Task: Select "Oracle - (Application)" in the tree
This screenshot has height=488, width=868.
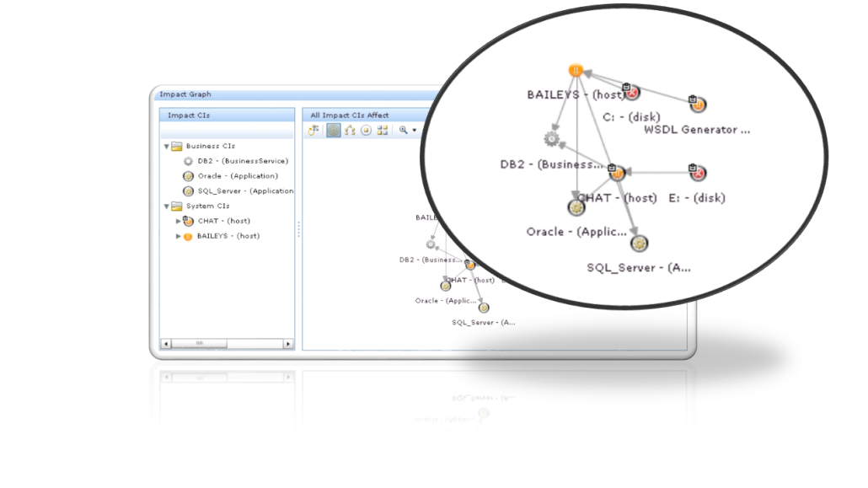Action: tap(238, 176)
